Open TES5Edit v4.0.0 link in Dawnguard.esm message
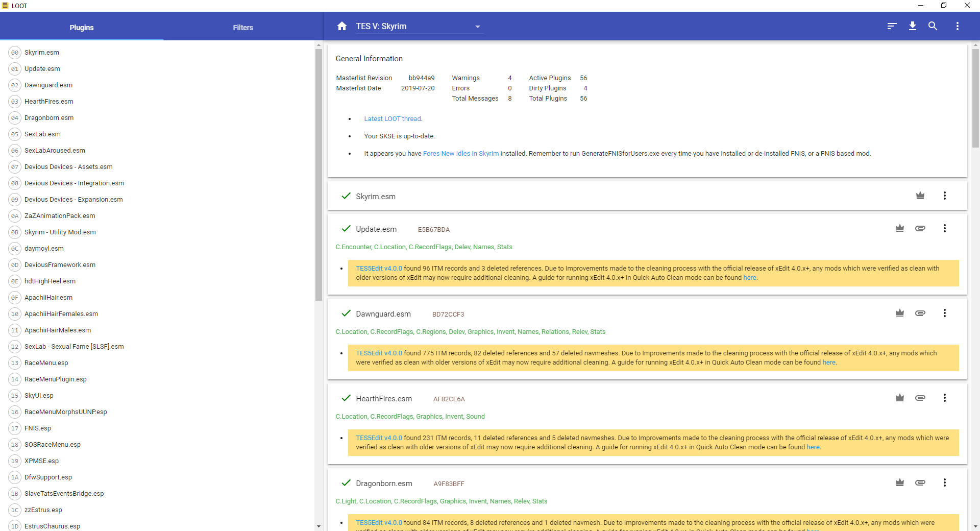980x531 pixels. click(379, 353)
